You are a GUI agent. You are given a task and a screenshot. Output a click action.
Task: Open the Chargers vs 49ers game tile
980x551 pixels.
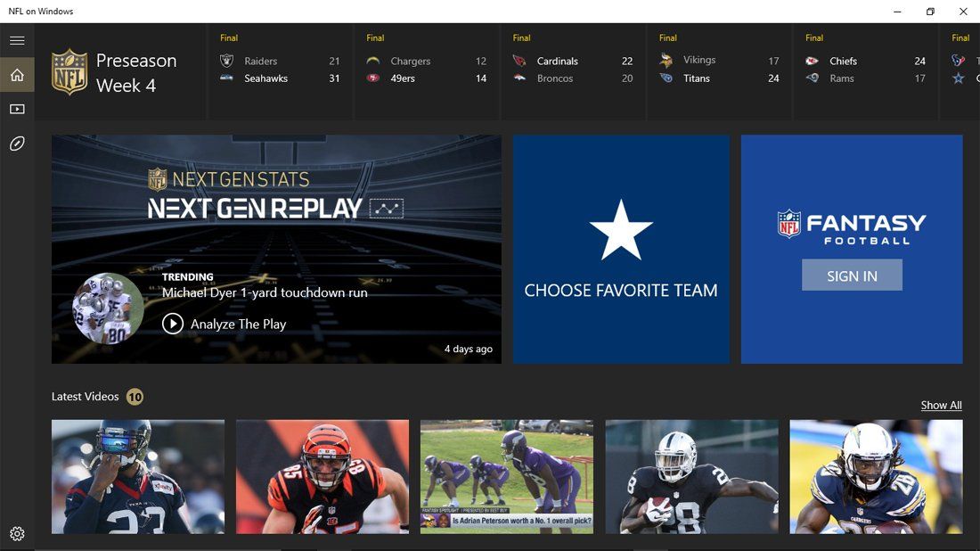pos(426,70)
